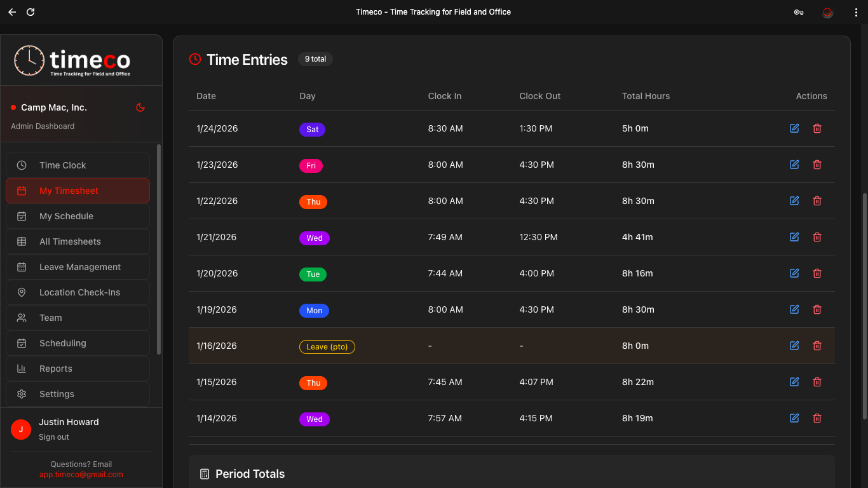Click the 12:30 PM clock-out cell
868x488 pixels.
tap(538, 237)
